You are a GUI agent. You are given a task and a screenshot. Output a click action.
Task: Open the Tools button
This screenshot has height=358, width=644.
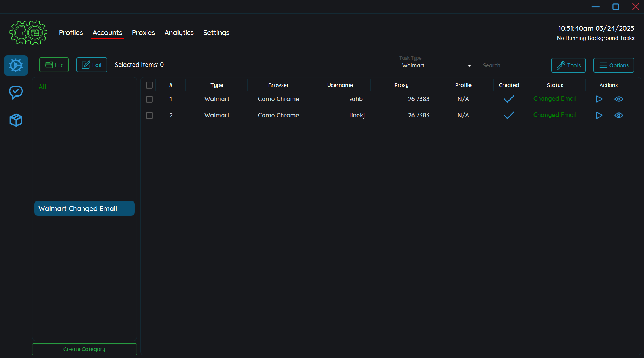pyautogui.click(x=568, y=65)
